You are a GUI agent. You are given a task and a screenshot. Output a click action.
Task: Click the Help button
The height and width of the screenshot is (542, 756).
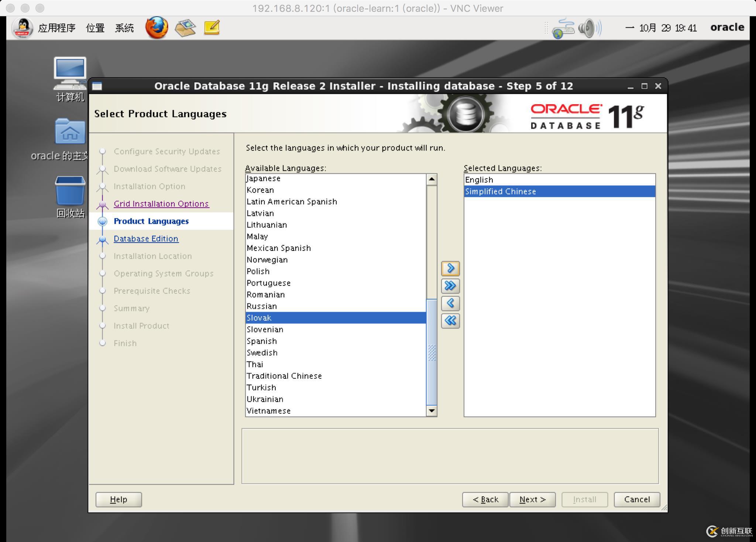[x=118, y=500]
